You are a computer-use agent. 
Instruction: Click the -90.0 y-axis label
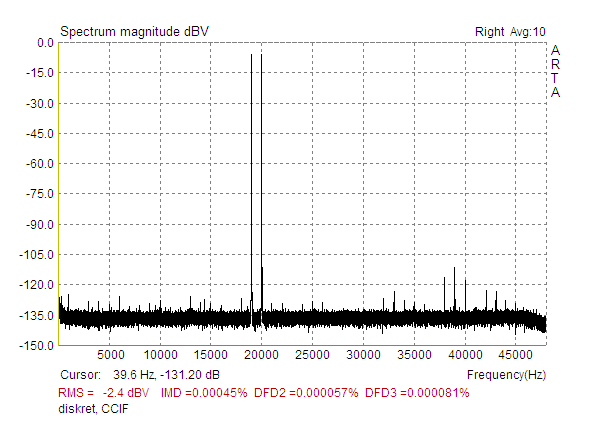click(40, 225)
